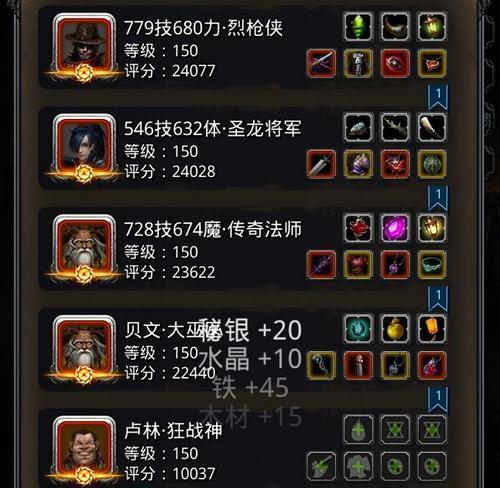Click the teal ring equipment of 传奇法师
This screenshot has width=500, height=488.
point(432,265)
